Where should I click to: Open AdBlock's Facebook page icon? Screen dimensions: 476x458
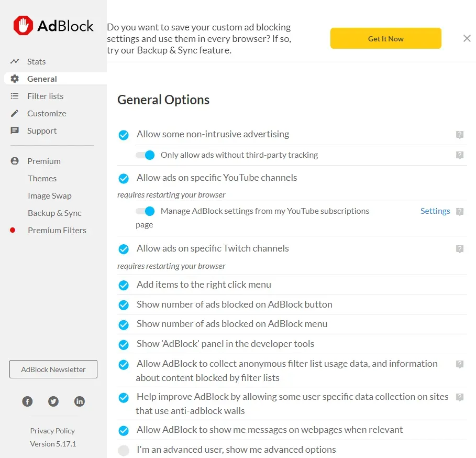27,401
